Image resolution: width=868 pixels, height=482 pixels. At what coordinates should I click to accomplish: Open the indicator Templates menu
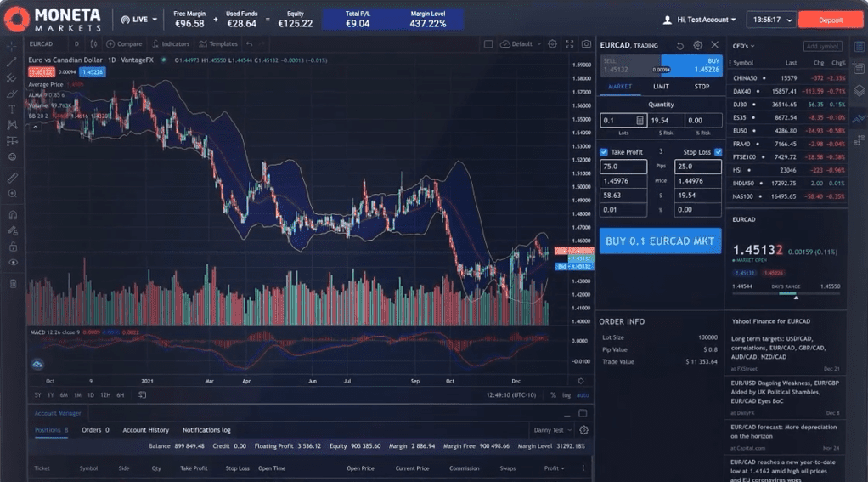tap(218, 43)
